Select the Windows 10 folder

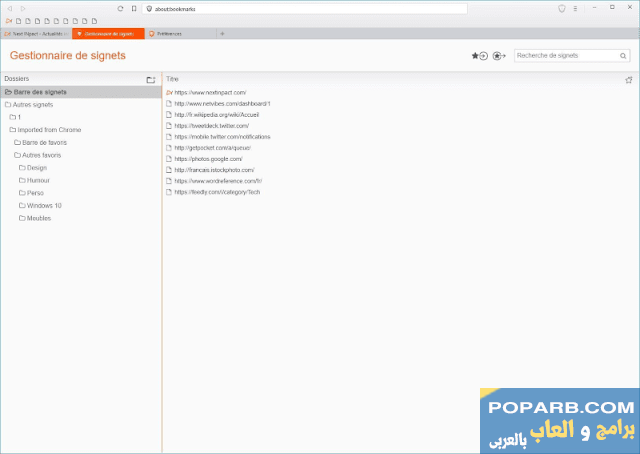pos(44,205)
